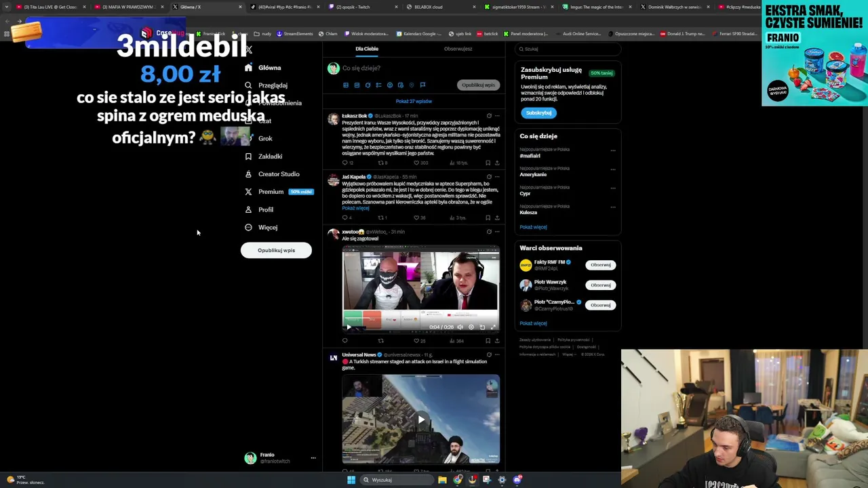
Task: Open the Zakładki bookmarks icon
Action: [x=248, y=157]
